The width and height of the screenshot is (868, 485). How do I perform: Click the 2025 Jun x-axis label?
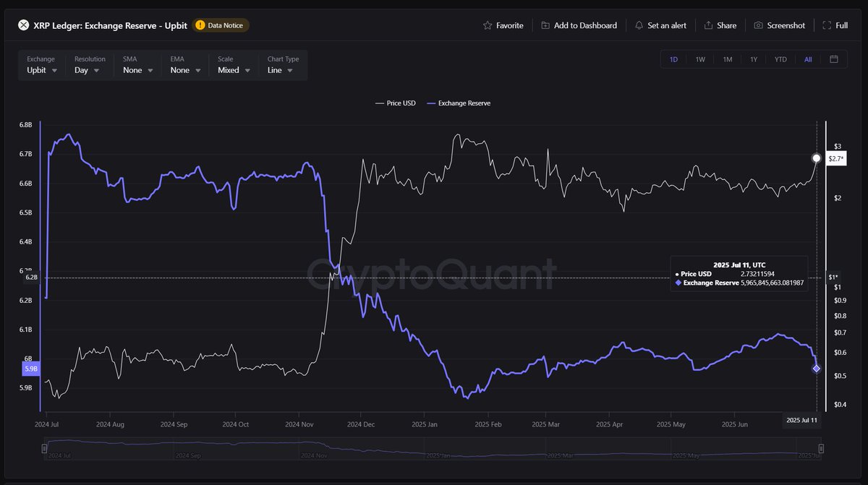736,425
